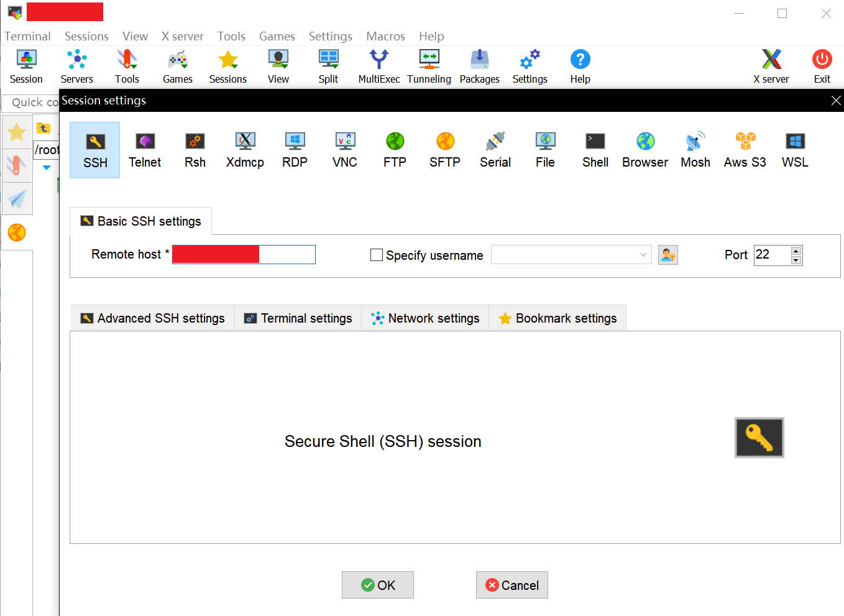The width and height of the screenshot is (844, 616).
Task: Decrease the Port number with down arrow
Action: click(796, 260)
